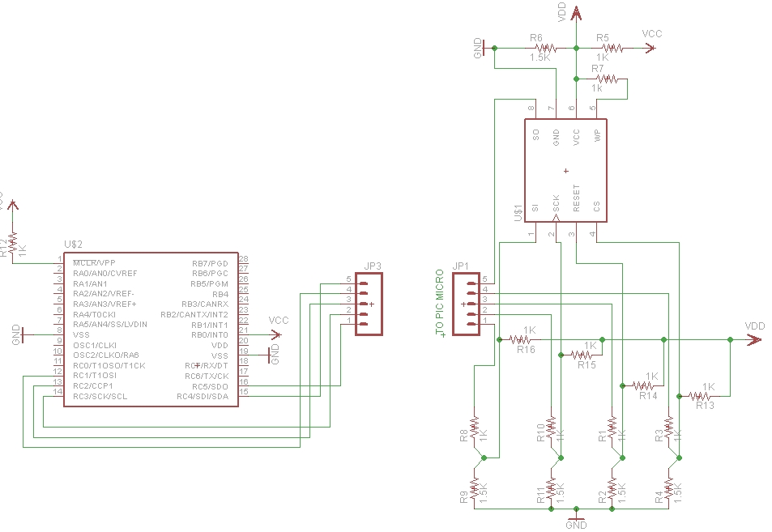Select the RB5/PGM pin name
Viewport: 772px width, 532px height.
coord(209,284)
